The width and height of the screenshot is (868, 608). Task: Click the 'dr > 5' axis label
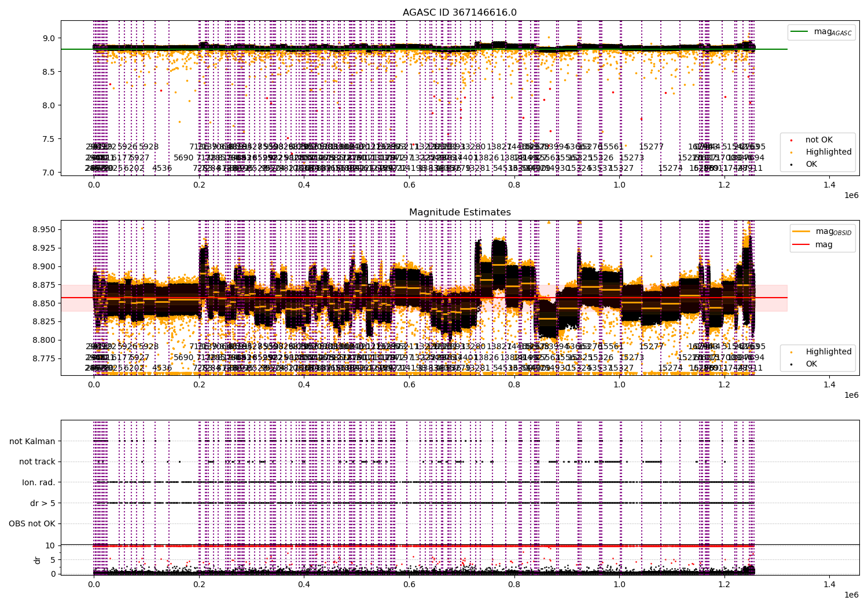tap(43, 503)
